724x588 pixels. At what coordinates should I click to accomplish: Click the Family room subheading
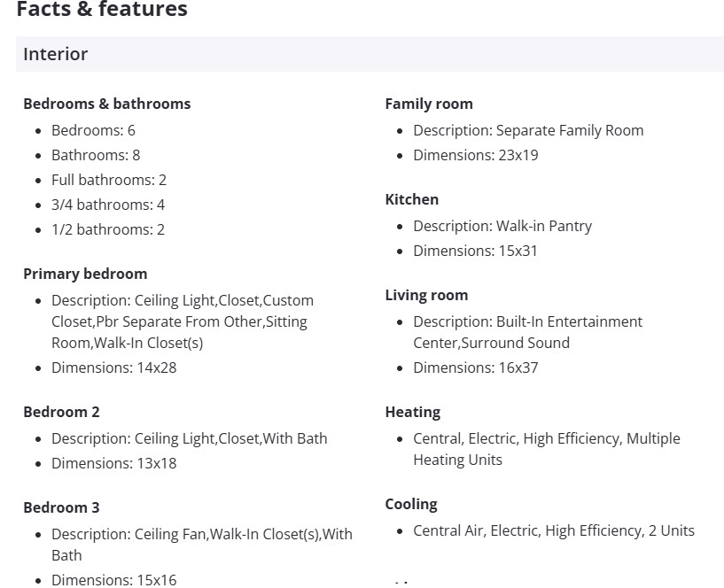(x=429, y=104)
